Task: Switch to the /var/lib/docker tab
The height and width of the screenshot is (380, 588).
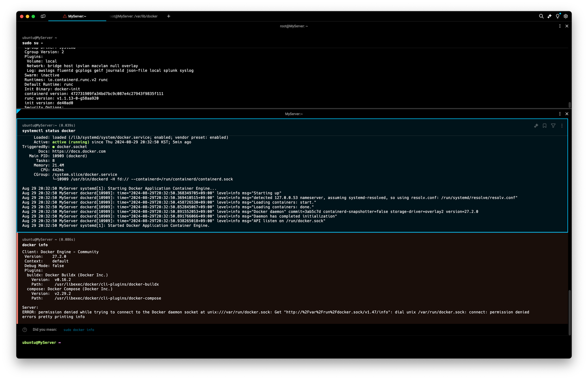Action: click(x=134, y=16)
